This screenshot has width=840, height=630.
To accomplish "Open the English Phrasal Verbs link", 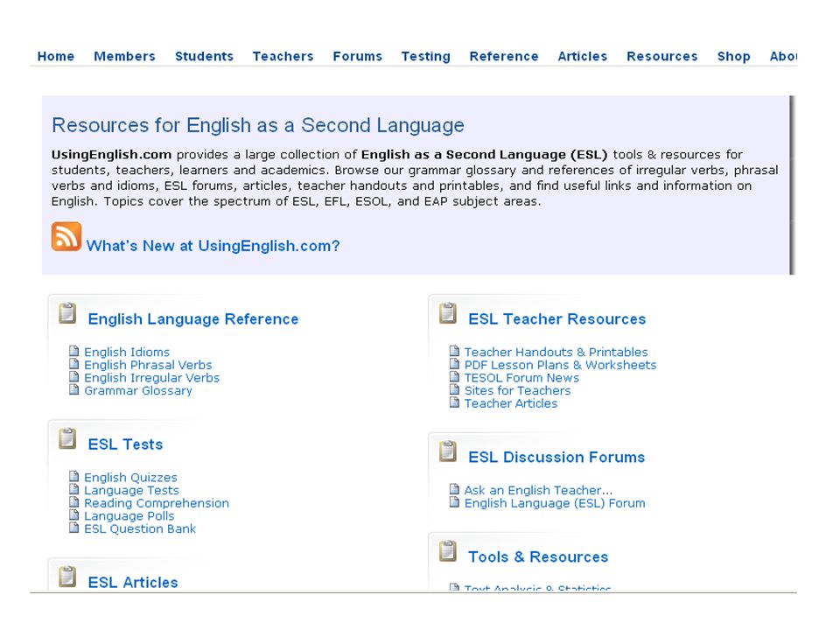I will point(148,365).
